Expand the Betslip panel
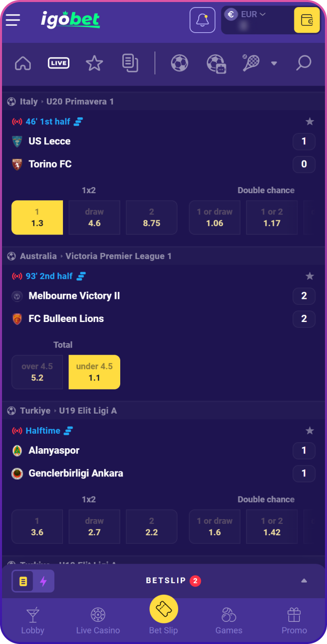The height and width of the screenshot is (644, 327). click(304, 581)
